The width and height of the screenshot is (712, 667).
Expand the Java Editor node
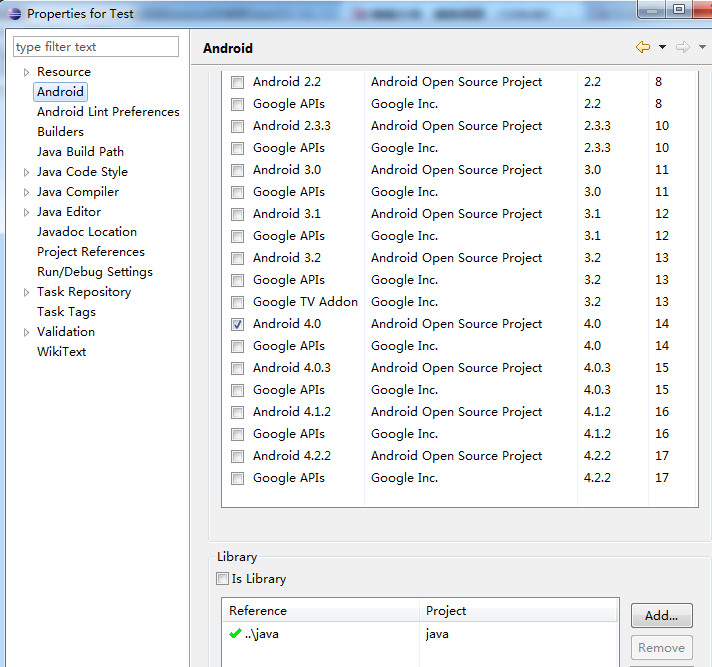(x=26, y=212)
